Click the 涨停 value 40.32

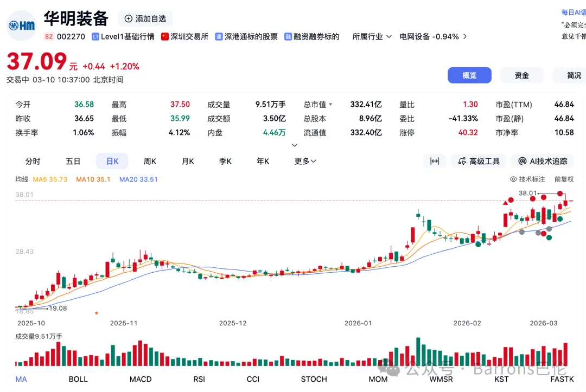click(x=468, y=132)
